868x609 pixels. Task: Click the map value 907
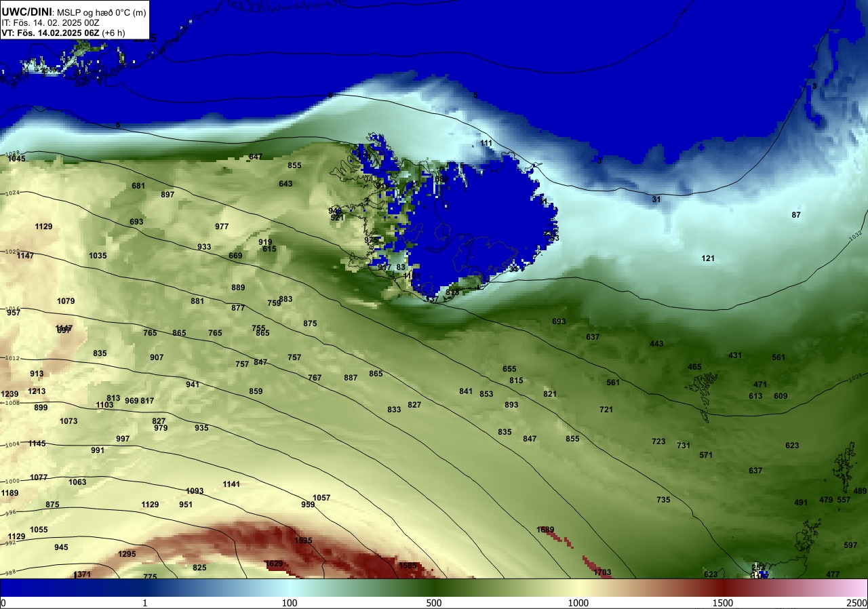pos(157,357)
